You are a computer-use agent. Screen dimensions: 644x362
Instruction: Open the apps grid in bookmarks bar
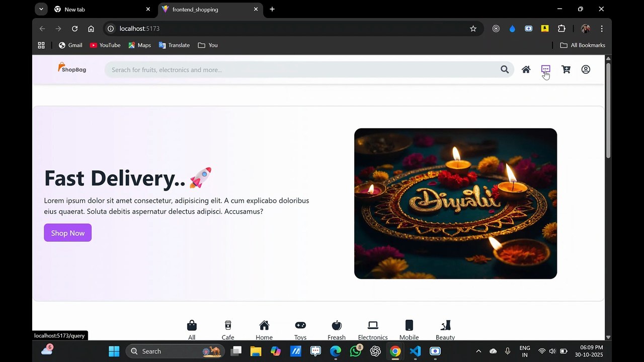pos(41,45)
